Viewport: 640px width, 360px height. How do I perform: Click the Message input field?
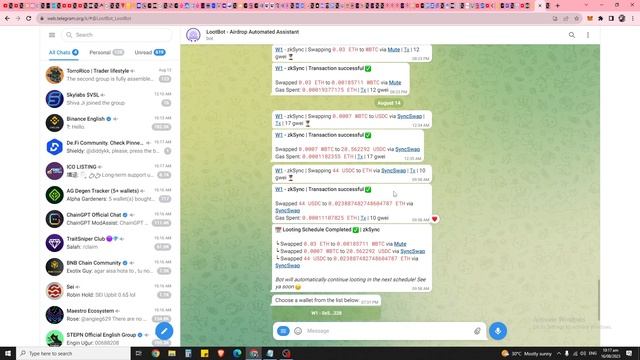(388, 331)
